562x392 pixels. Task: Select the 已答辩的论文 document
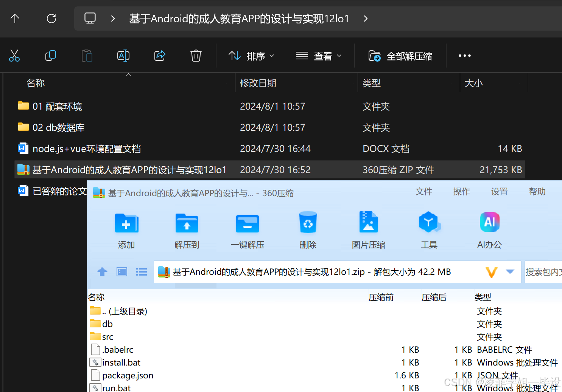click(52, 191)
